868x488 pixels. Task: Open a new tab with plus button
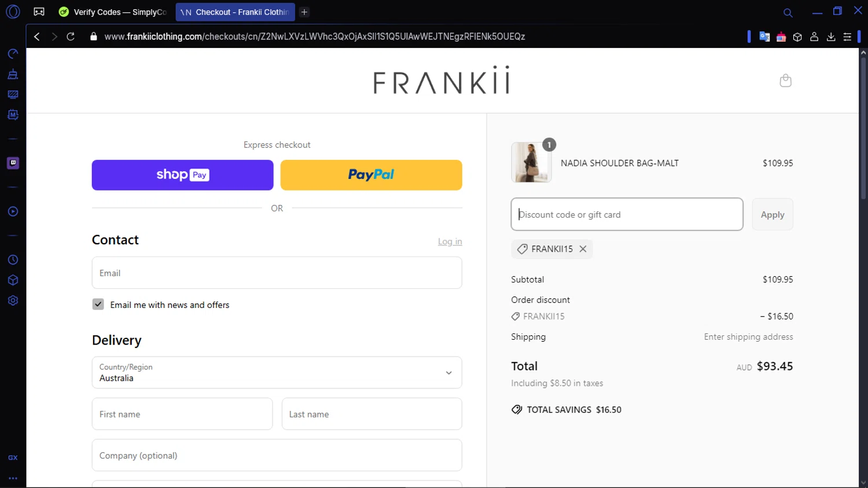304,12
